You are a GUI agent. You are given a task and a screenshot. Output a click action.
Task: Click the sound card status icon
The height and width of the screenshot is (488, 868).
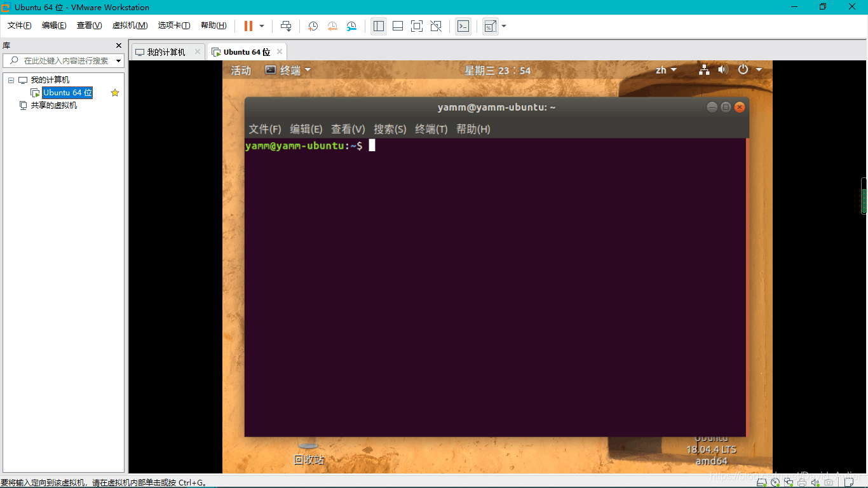pos(815,482)
